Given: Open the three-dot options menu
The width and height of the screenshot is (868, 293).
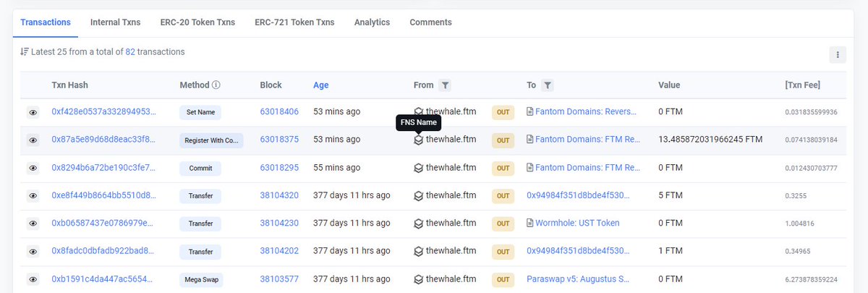Looking at the screenshot, I should pyautogui.click(x=837, y=54).
